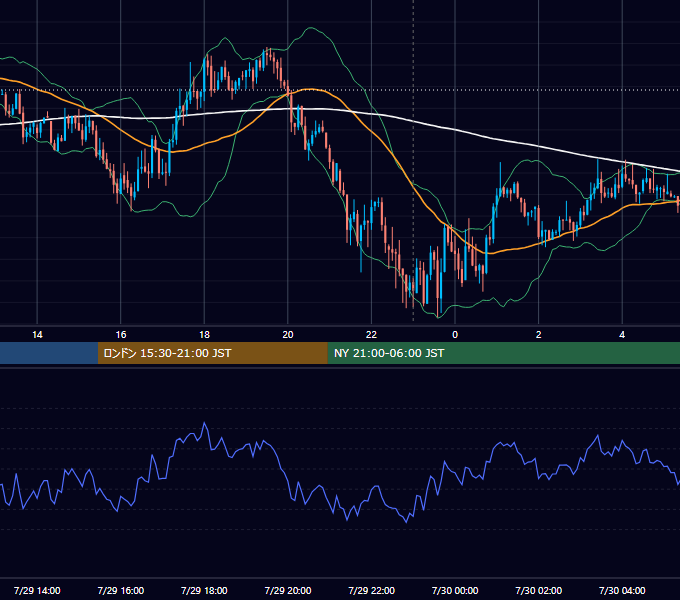Image resolution: width=680 pixels, height=600 pixels.
Task: Click the 7/29 20:00 date label
Action: pos(288,590)
